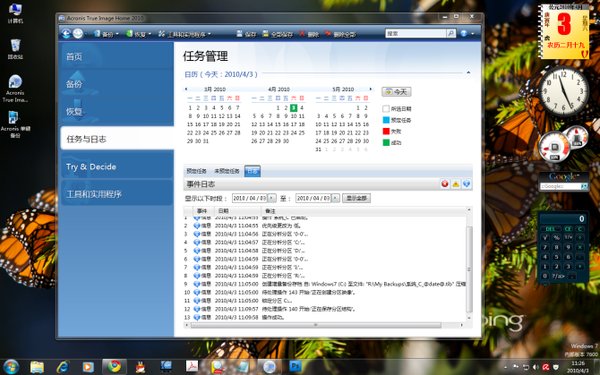The width and height of the screenshot is (600, 375).
Task: Toggle the red error filter in event log
Action: coord(445,184)
